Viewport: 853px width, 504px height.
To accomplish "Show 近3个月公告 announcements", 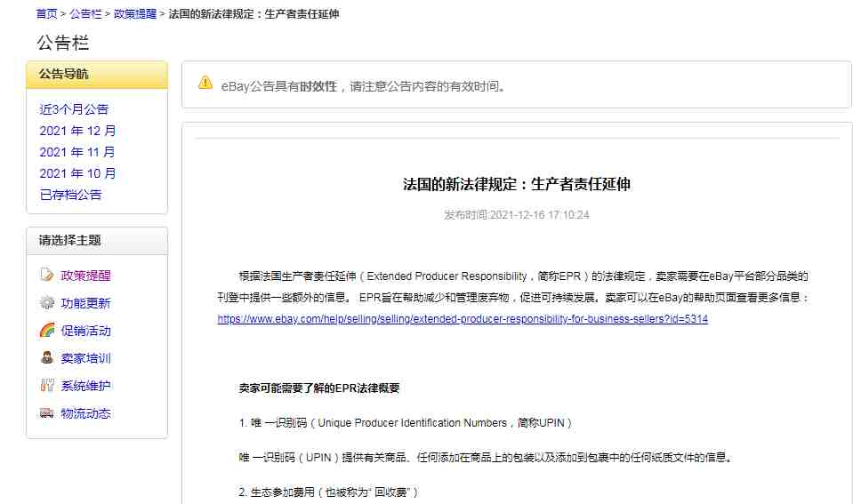I will pyautogui.click(x=74, y=109).
